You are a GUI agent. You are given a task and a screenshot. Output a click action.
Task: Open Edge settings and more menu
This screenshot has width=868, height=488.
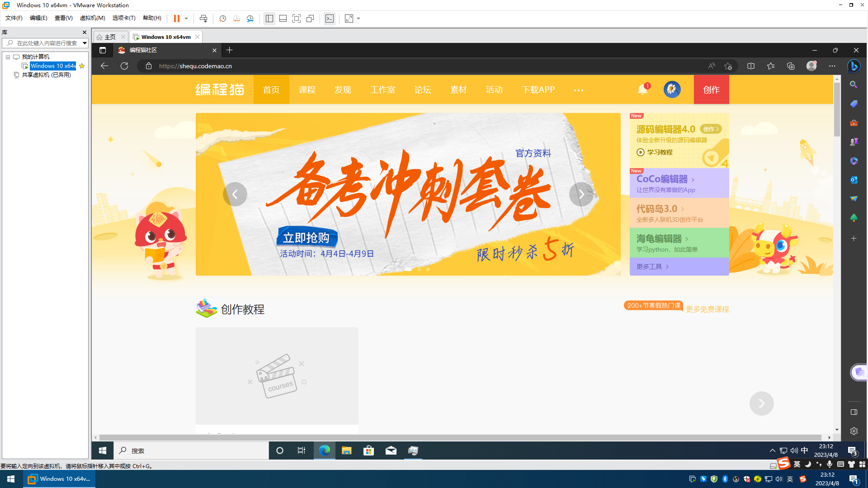(x=832, y=66)
